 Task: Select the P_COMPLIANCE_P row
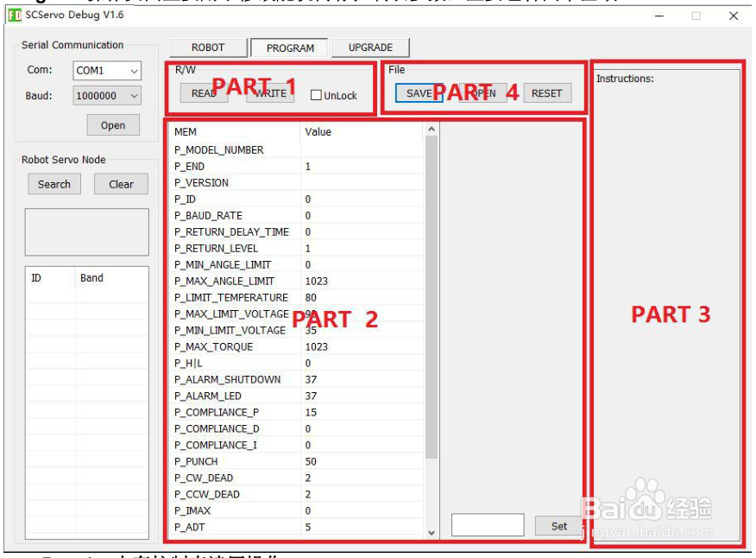[x=298, y=413]
